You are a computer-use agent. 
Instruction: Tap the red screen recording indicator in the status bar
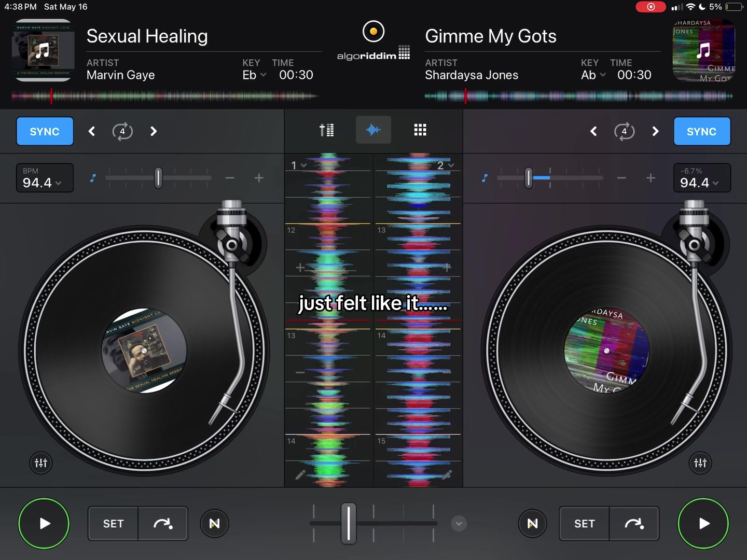(x=651, y=7)
